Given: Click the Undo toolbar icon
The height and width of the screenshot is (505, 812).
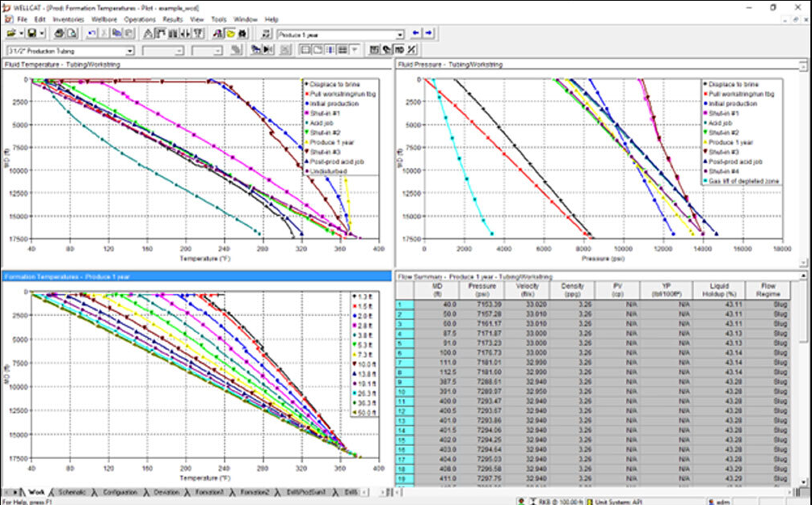Looking at the screenshot, I should (92, 34).
